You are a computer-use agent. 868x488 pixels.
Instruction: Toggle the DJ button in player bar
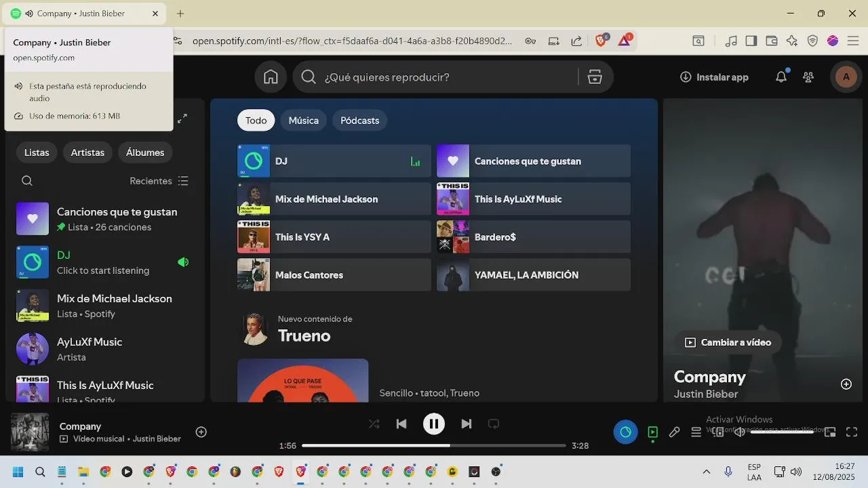pos(626,432)
